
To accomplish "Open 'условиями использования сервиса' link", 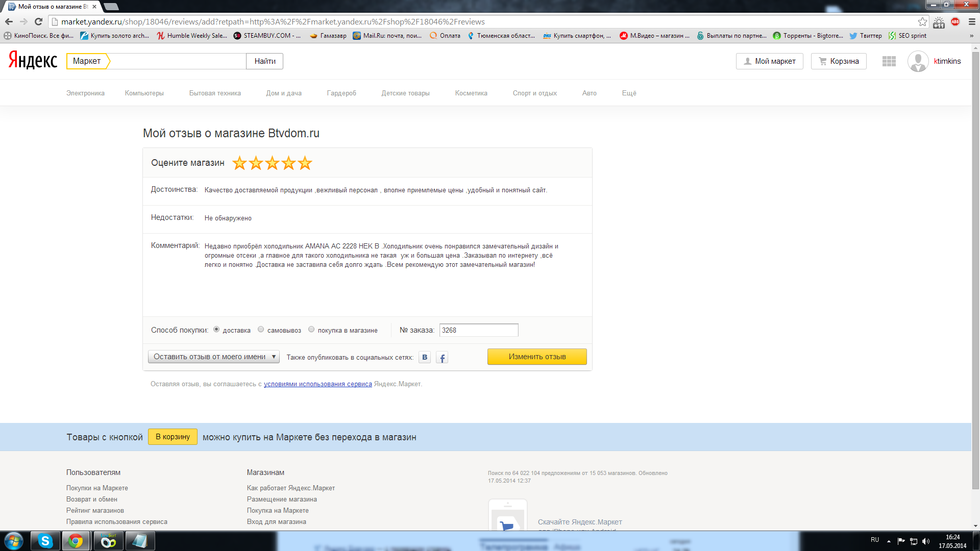I will tap(318, 384).
